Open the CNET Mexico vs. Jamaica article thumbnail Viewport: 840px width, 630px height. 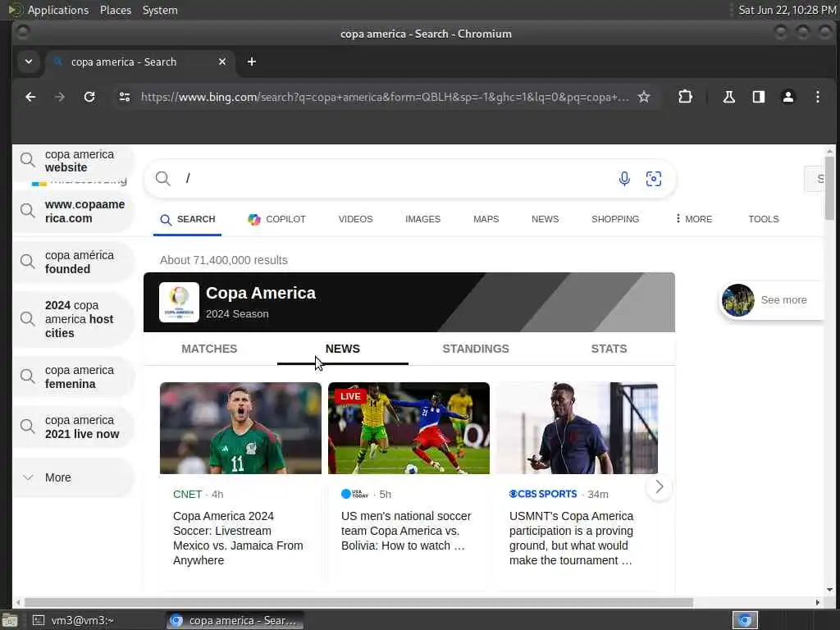tap(240, 428)
